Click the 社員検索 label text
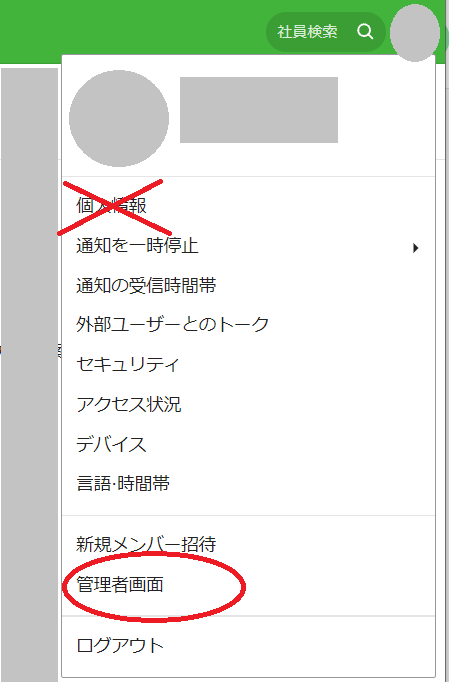Image resolution: width=449 pixels, height=682 pixels. click(307, 32)
